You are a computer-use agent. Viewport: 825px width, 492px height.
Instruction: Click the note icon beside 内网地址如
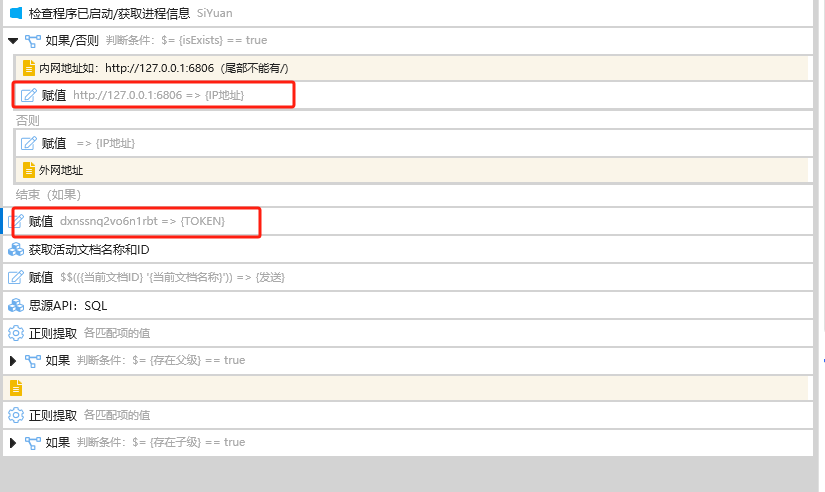click(x=29, y=68)
